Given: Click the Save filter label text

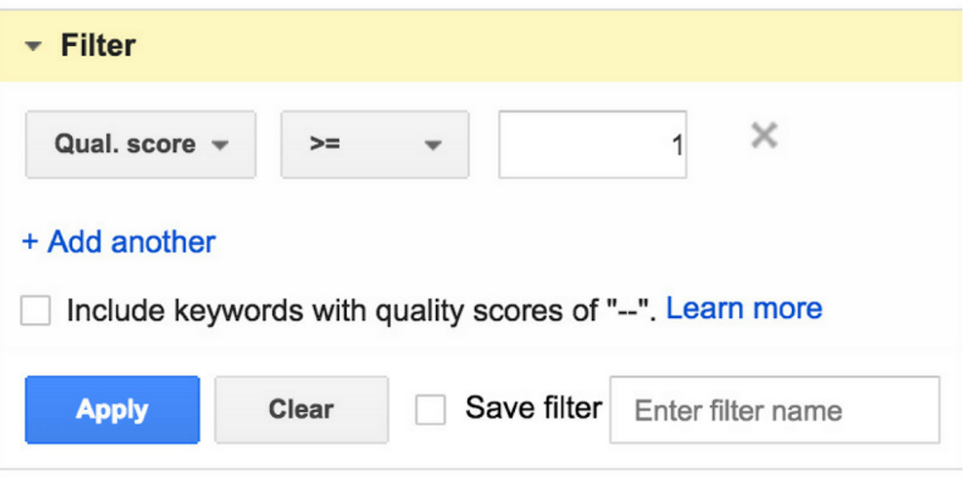Looking at the screenshot, I should (533, 408).
